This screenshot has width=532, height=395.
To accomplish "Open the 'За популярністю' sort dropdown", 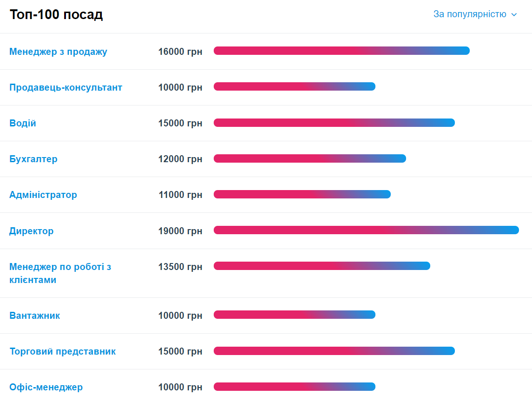I will (470, 14).
